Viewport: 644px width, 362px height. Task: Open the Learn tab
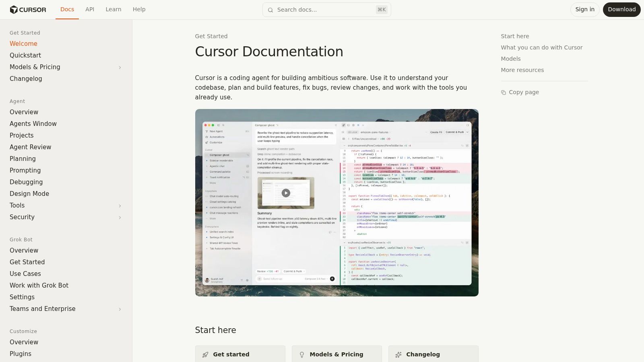coord(114,9)
